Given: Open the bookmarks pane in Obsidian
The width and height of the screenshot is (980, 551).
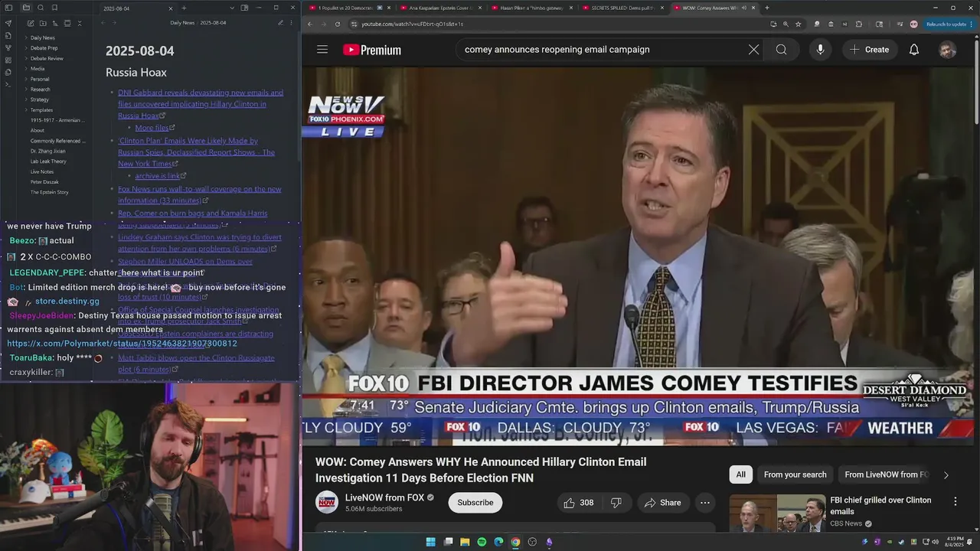Looking at the screenshot, I should (x=54, y=8).
